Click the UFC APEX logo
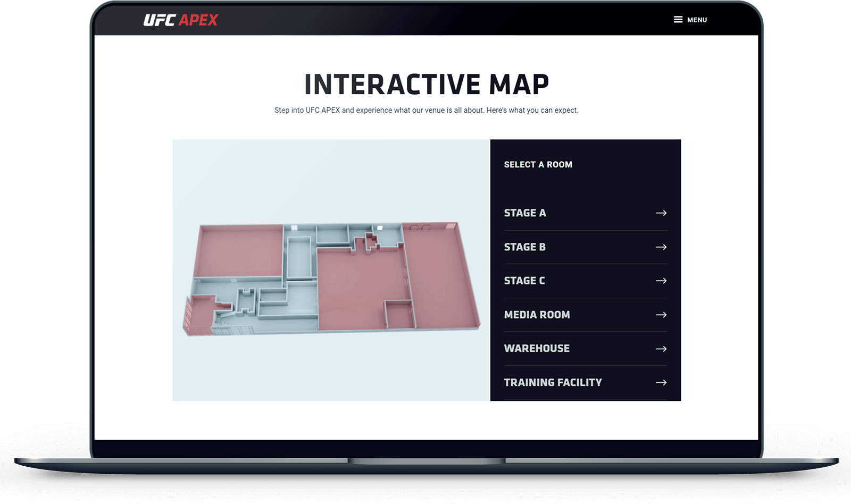 coord(181,20)
